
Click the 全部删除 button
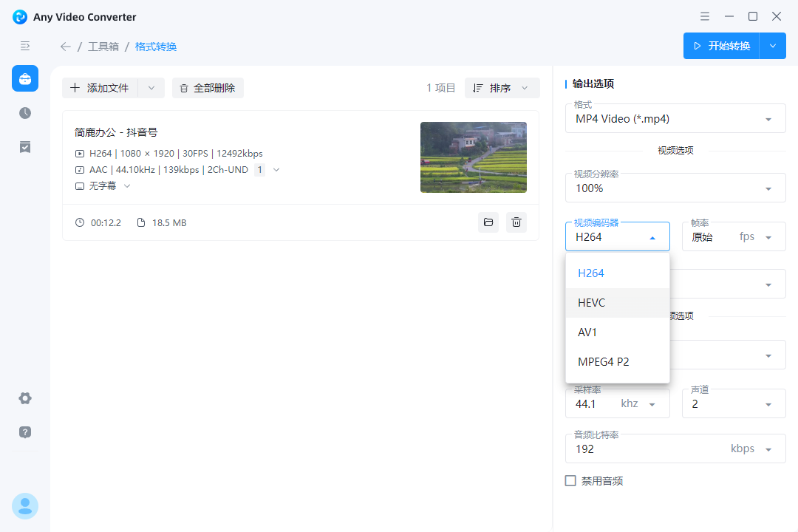[x=208, y=88]
